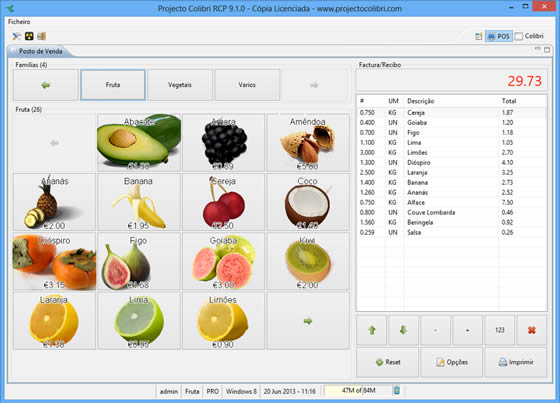The image size is (560, 403).
Task: Click the grey previous-page arrow in the fruit grid
Action: pyautogui.click(x=54, y=143)
